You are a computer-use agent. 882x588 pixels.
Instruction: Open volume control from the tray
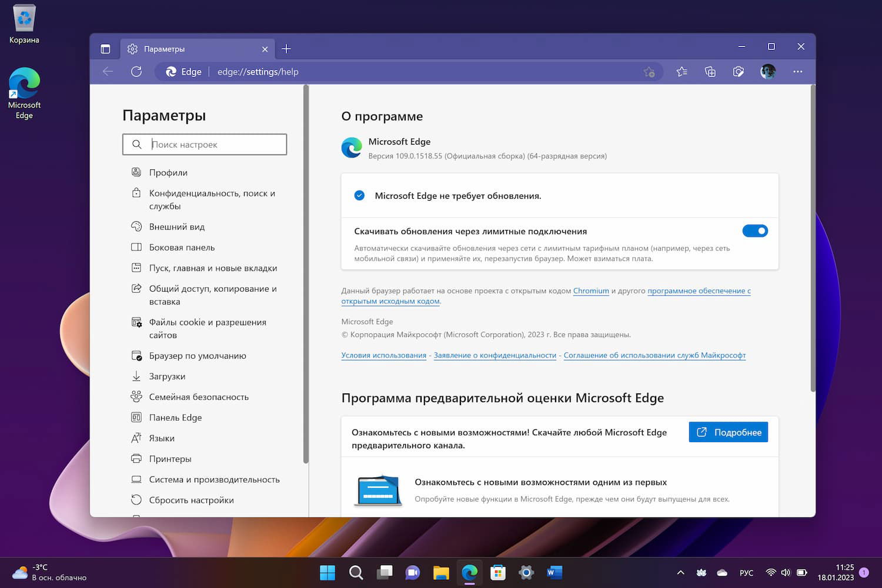[x=786, y=572]
